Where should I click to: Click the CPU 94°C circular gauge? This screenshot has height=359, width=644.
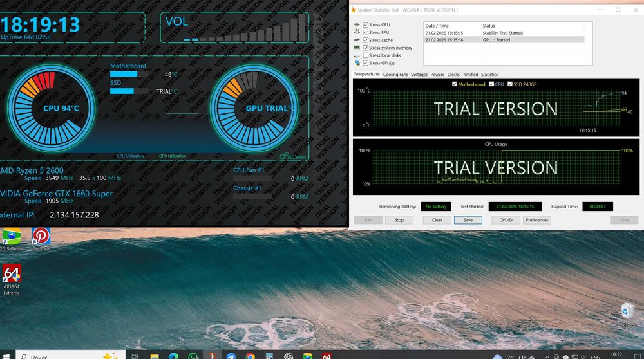click(52, 108)
